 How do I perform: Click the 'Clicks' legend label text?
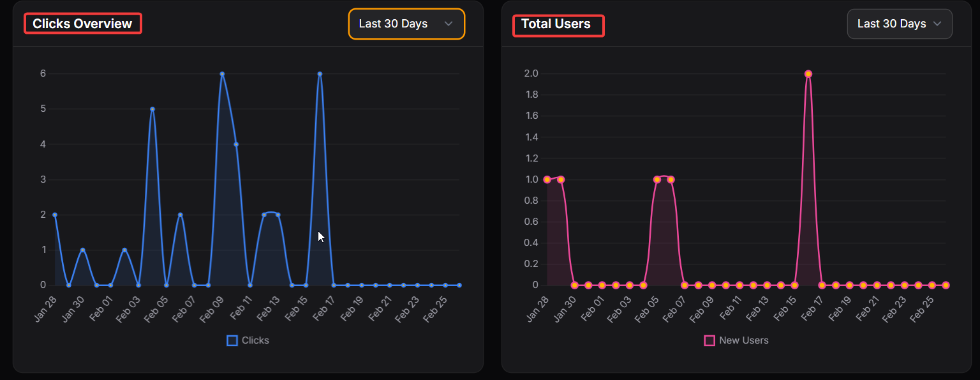click(255, 340)
